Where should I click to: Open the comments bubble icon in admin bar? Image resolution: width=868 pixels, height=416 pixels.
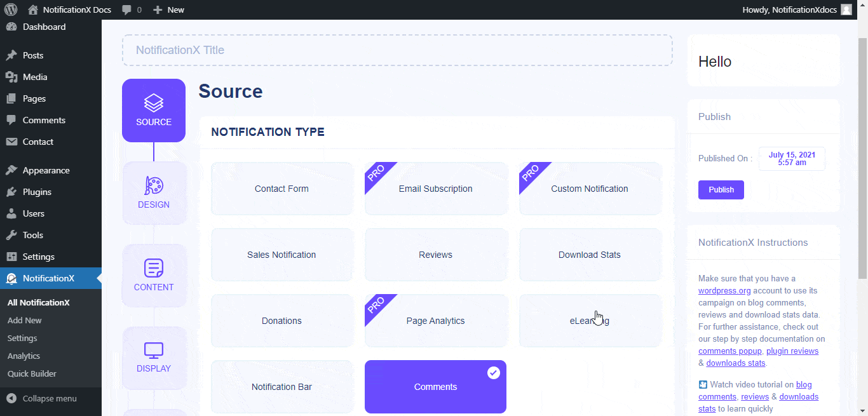(126, 10)
